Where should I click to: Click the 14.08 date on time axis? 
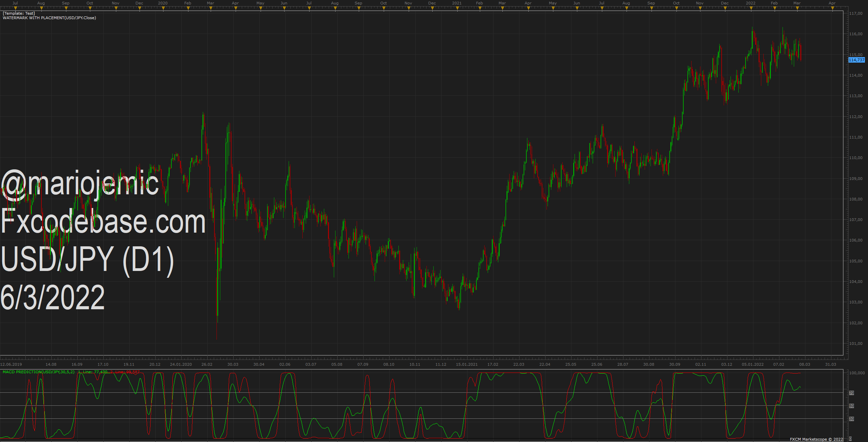pyautogui.click(x=51, y=364)
